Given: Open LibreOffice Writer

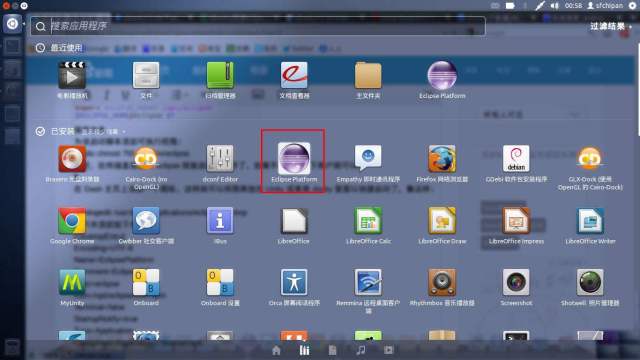Looking at the screenshot, I should tap(590, 226).
